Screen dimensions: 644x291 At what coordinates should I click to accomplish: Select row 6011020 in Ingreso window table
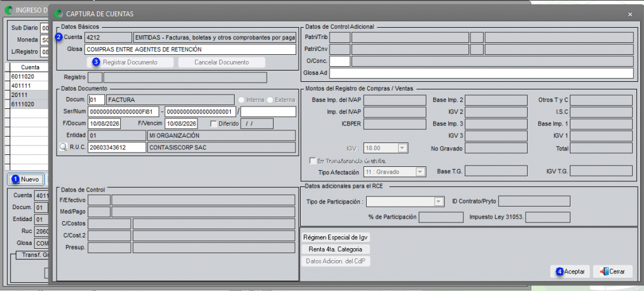click(29, 77)
